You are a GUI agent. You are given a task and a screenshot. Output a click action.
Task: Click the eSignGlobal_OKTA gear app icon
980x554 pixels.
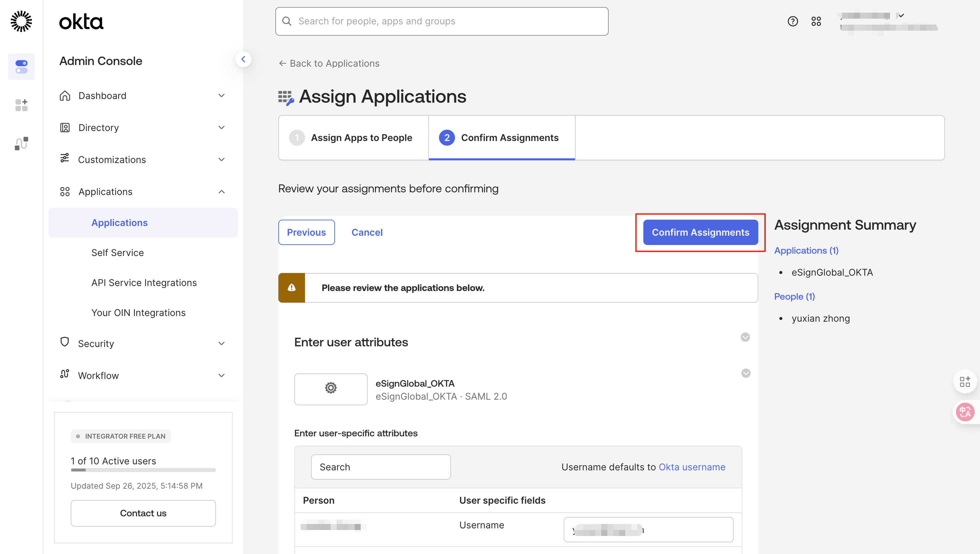click(331, 388)
